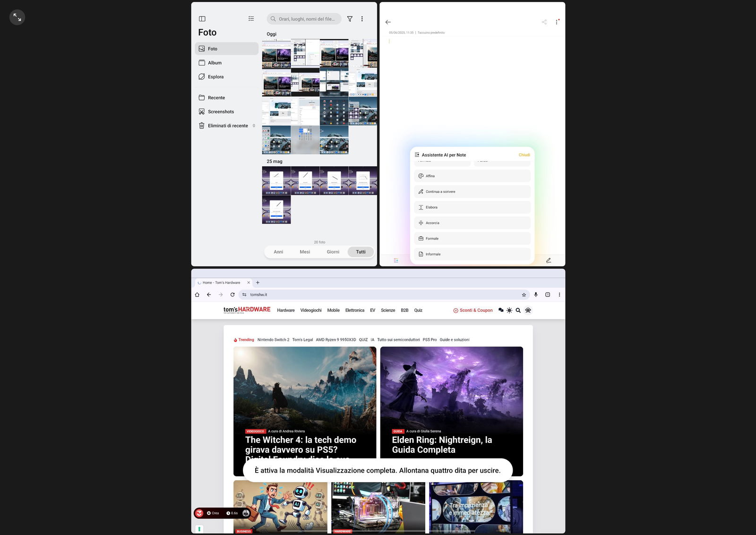Open a new browser tab
The image size is (756, 535).
(x=258, y=283)
